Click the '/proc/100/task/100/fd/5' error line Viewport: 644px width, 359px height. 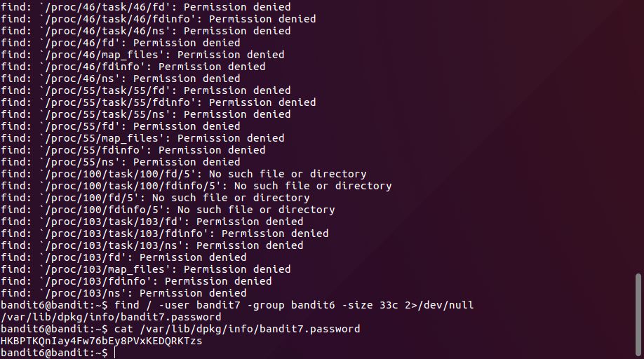pyautogui.click(x=182, y=174)
